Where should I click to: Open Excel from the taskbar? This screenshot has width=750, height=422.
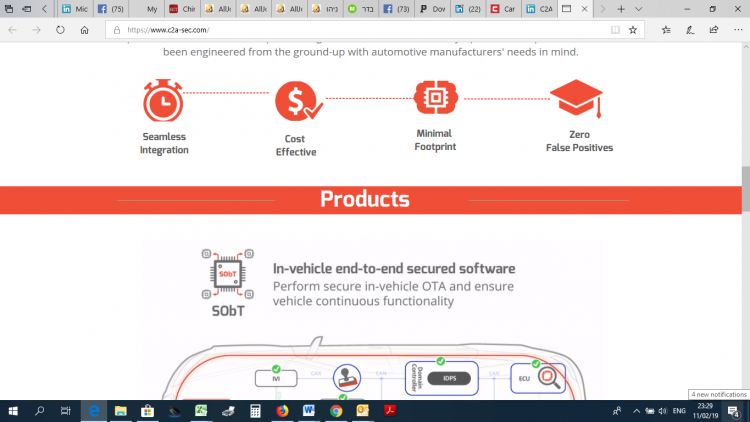point(201,411)
